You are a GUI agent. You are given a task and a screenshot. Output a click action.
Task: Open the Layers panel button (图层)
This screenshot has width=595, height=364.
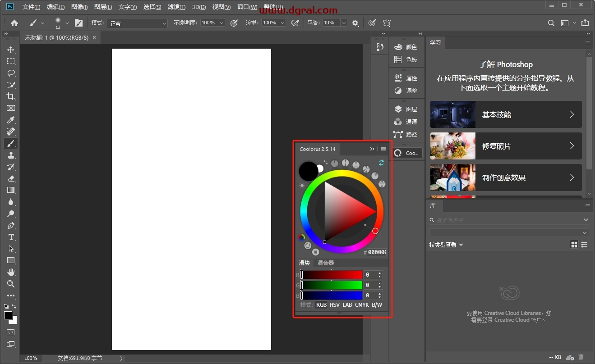pos(406,109)
